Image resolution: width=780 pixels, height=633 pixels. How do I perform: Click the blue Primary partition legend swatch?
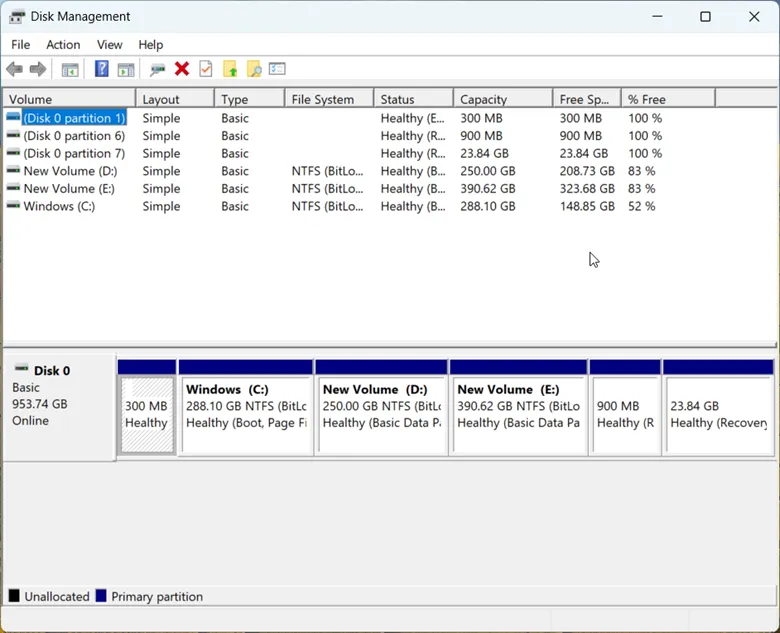[101, 596]
